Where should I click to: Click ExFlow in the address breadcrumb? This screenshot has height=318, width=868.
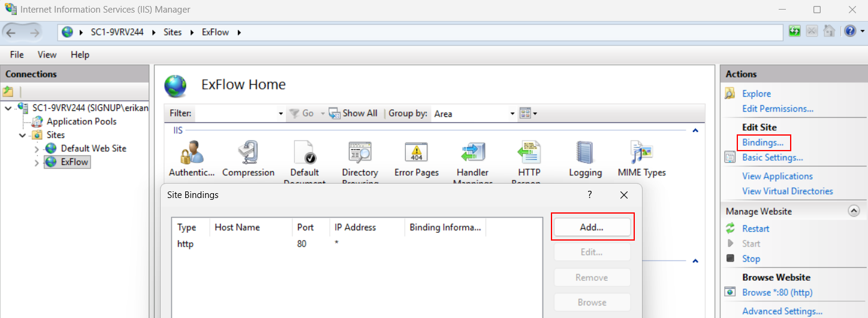(215, 32)
